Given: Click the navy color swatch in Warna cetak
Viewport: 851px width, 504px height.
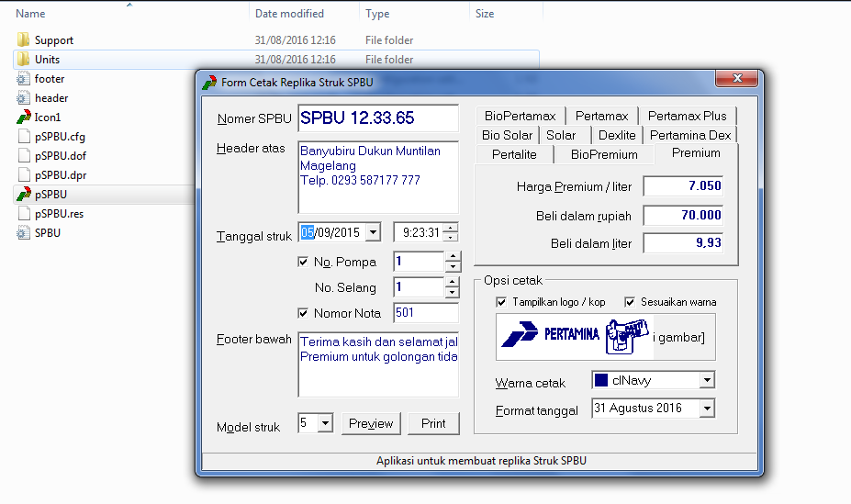Looking at the screenshot, I should coord(600,380).
